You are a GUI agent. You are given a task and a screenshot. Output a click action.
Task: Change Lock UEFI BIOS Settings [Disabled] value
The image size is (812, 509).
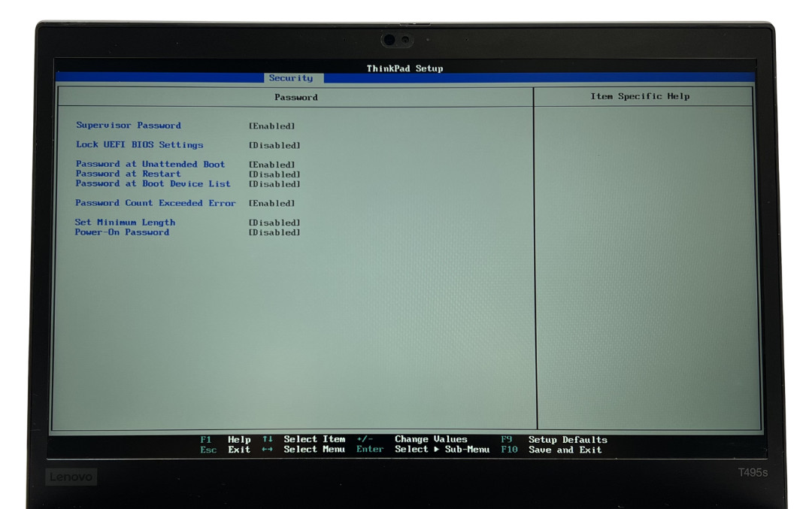pos(274,146)
